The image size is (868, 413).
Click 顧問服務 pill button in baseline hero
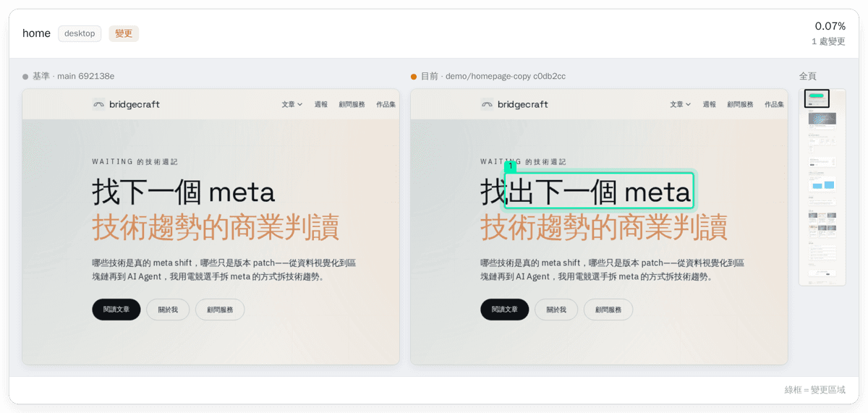(220, 310)
